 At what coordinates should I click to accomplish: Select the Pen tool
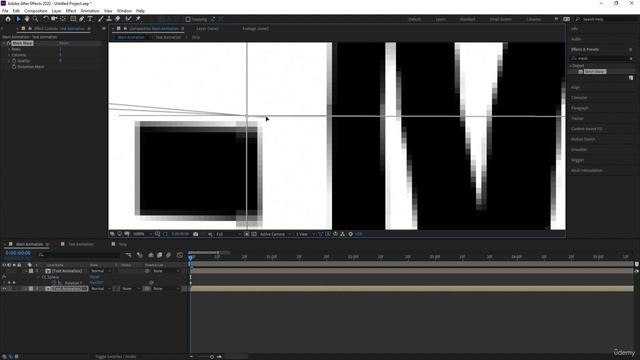(x=82, y=19)
